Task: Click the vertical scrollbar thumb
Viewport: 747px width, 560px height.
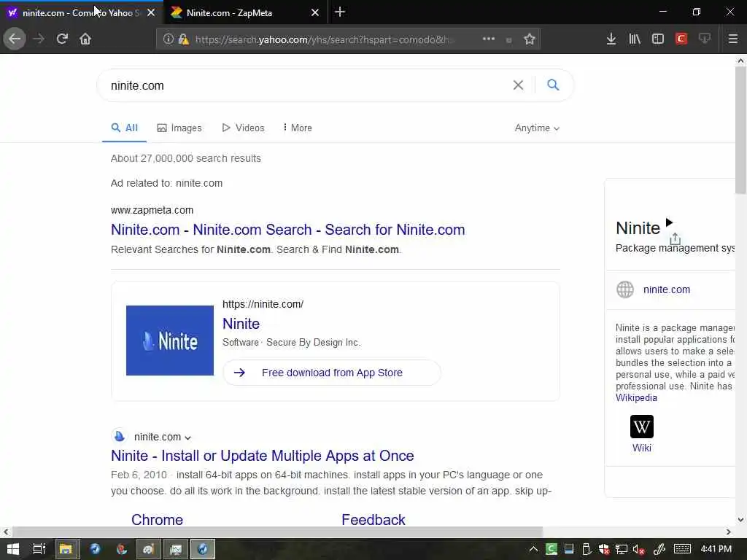Action: pyautogui.click(x=740, y=130)
